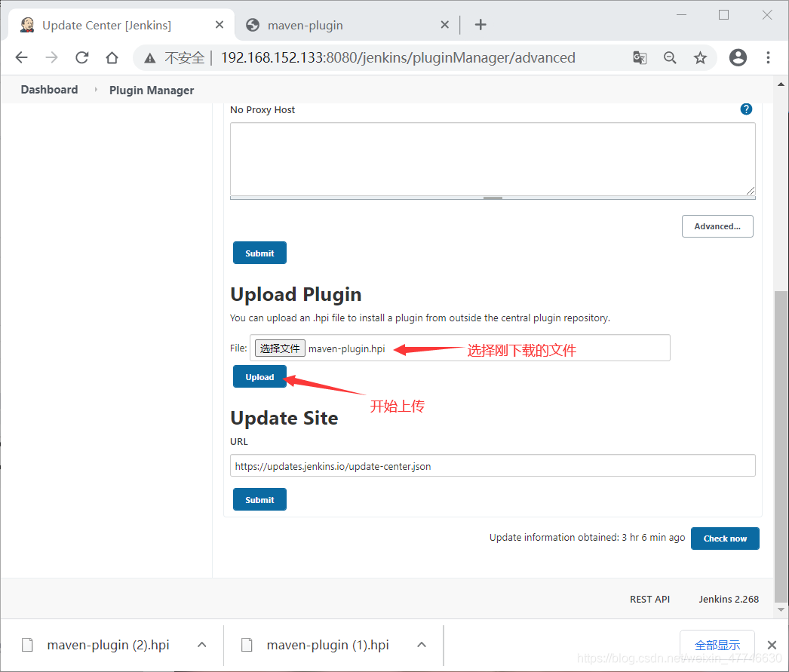789x672 pixels.
Task: Submit the proxy configuration
Action: pos(259,253)
